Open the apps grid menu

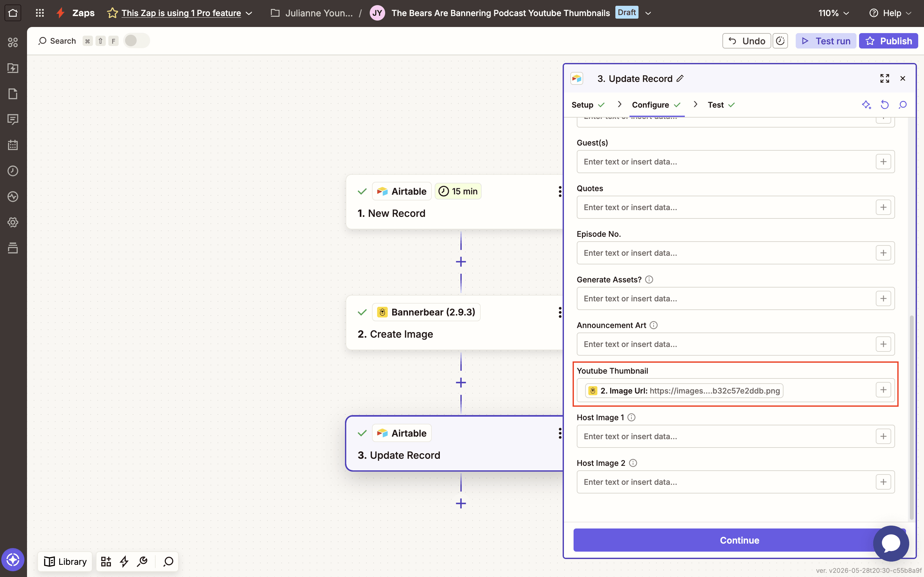pyautogui.click(x=40, y=13)
